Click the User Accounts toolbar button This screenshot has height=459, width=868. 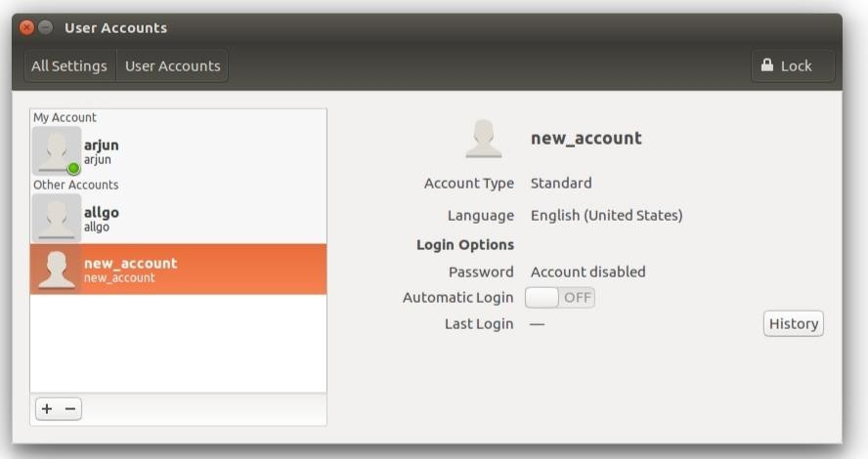pos(173,66)
